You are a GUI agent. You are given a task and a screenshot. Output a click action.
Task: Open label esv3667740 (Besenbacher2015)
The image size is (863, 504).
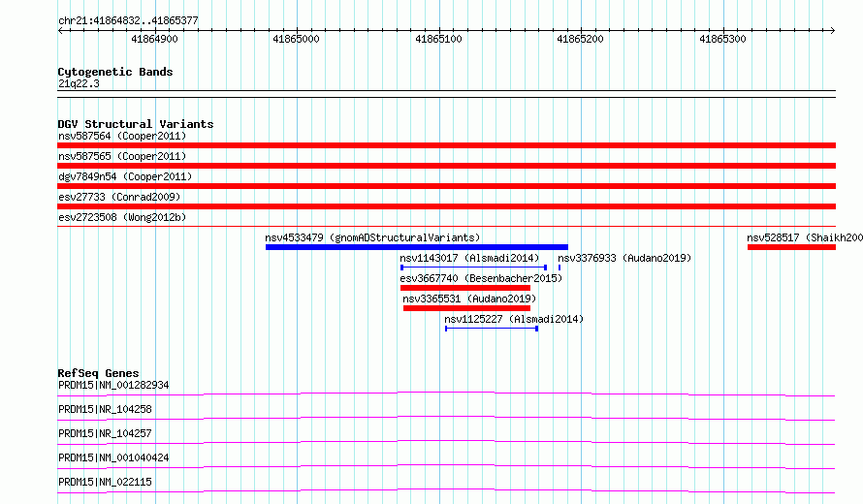[481, 278]
